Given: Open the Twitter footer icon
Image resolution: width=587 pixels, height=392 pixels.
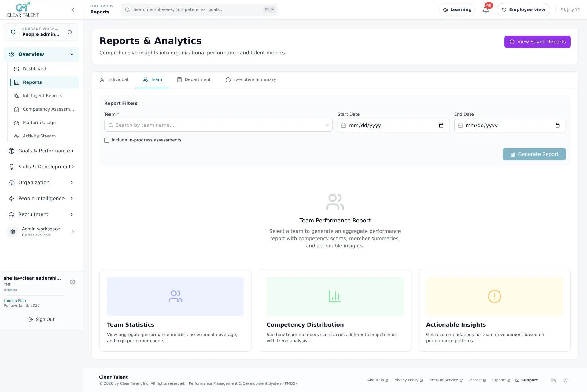Looking at the screenshot, I should (x=566, y=380).
